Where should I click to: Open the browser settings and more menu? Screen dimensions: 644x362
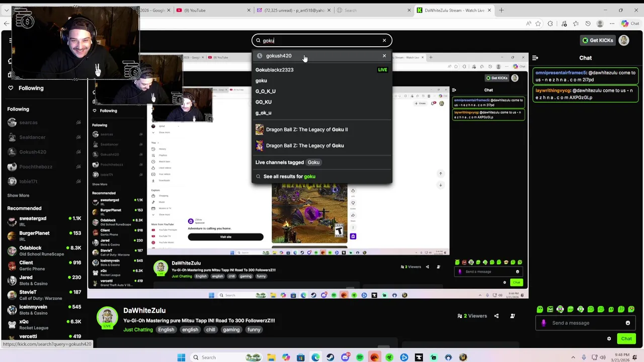[612, 24]
